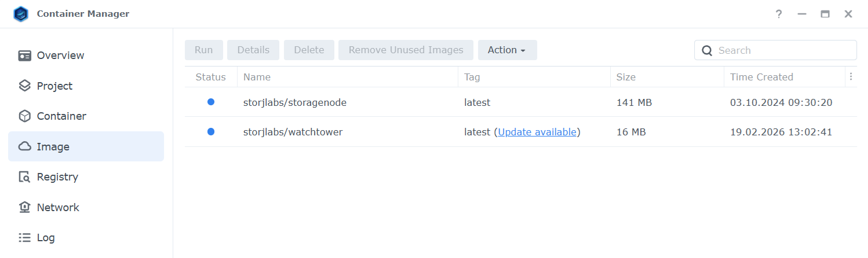
Task: Sort the list by Name column
Action: pyautogui.click(x=257, y=77)
